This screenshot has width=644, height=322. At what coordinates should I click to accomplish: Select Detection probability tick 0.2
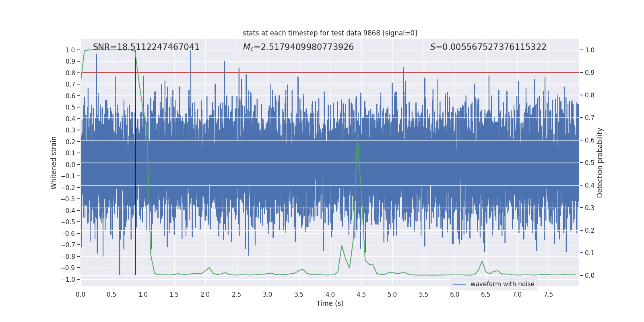590,231
